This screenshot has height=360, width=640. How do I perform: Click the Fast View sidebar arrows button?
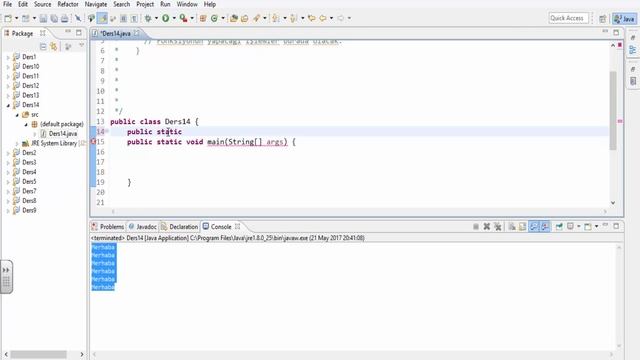(x=6, y=270)
